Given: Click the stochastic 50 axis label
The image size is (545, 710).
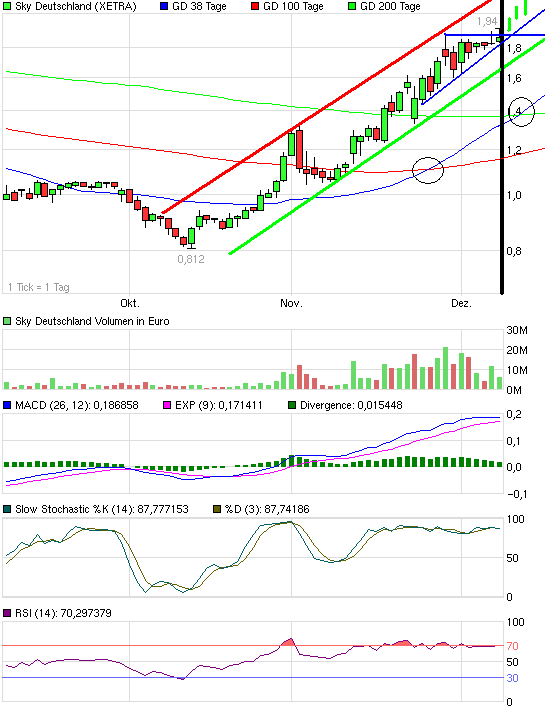Looking at the screenshot, I should tap(512, 558).
